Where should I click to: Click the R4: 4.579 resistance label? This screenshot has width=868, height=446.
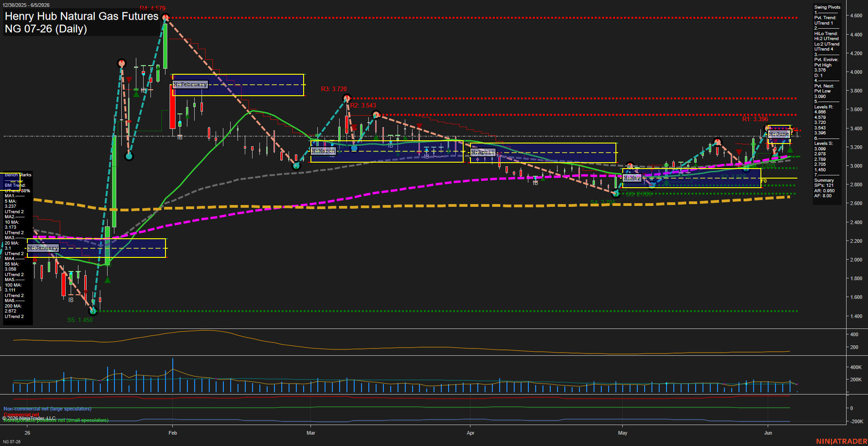(x=153, y=8)
